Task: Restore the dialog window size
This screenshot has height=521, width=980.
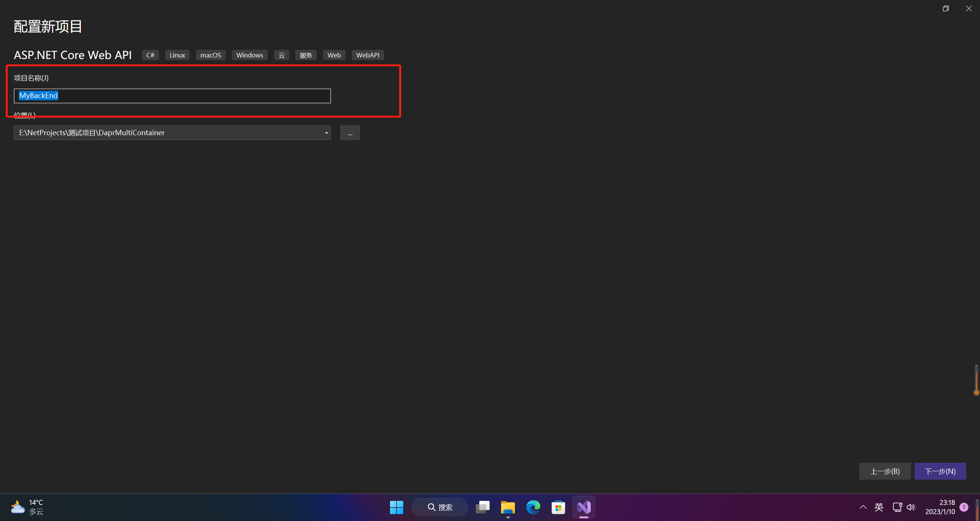Action: coord(946,8)
